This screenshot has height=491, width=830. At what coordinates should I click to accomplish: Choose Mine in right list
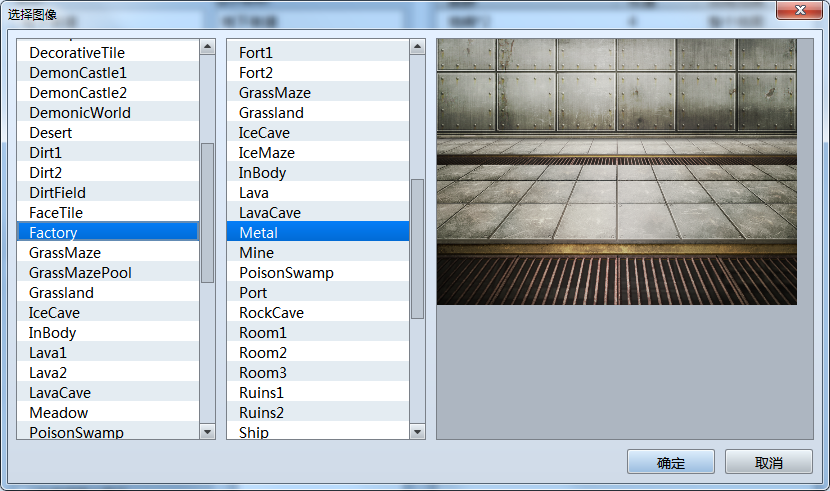[318, 253]
